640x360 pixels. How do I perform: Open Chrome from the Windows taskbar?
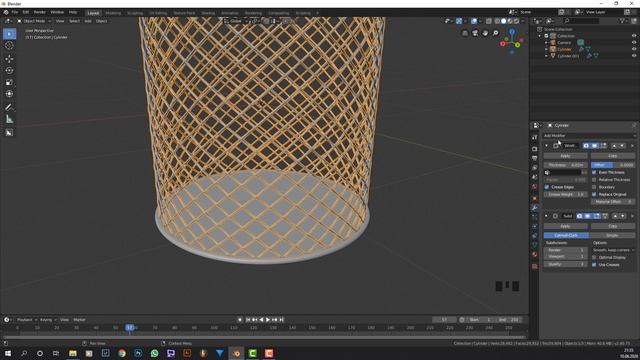pos(122,353)
